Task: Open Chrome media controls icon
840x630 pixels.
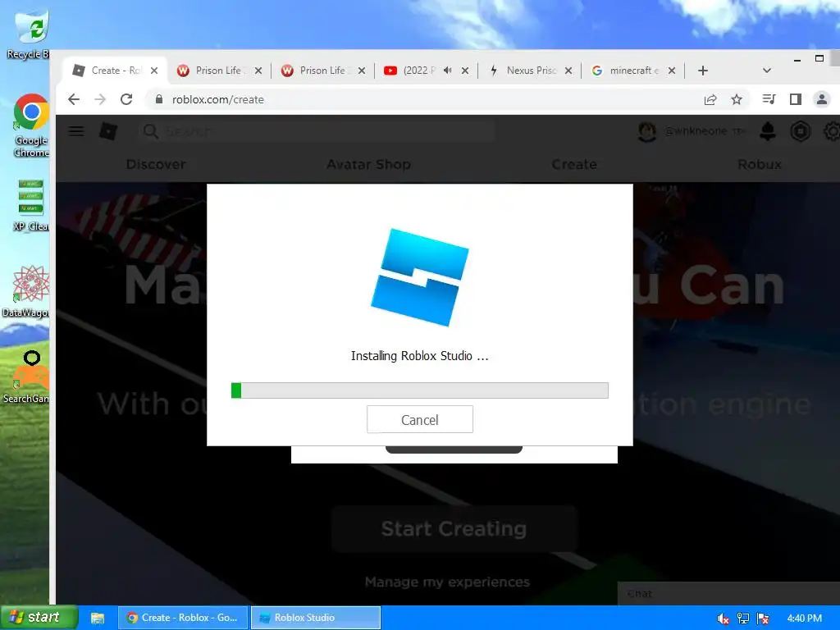Action: click(x=769, y=99)
